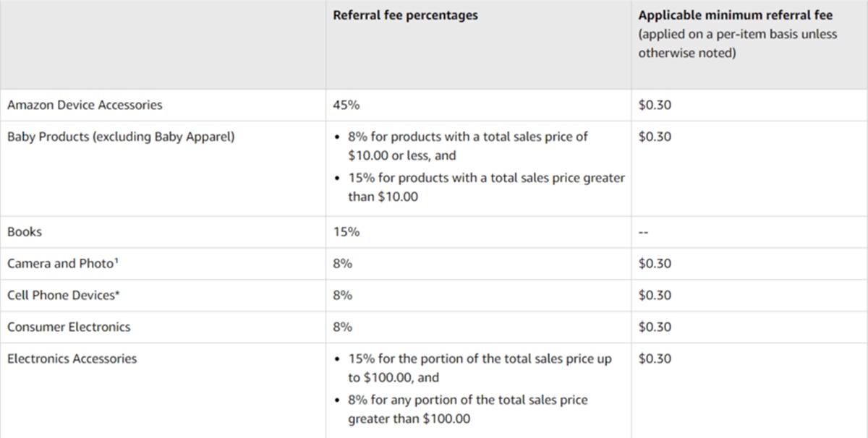Select the Consumer Electronics category label
Image resolution: width=868 pixels, height=438 pixels.
pyautogui.click(x=69, y=327)
